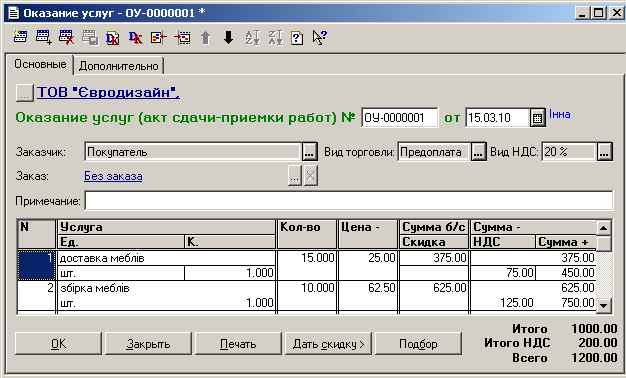Click the Дт/Кт document postings icon

pos(113,38)
